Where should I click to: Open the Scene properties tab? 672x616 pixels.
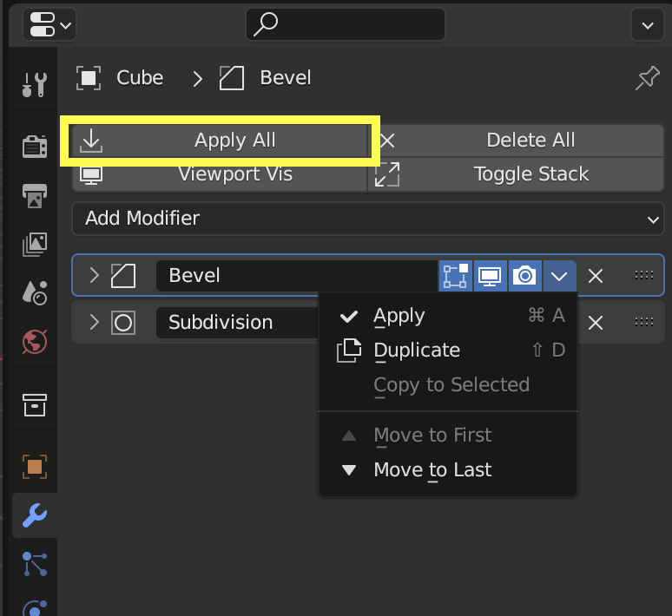pyautogui.click(x=35, y=293)
